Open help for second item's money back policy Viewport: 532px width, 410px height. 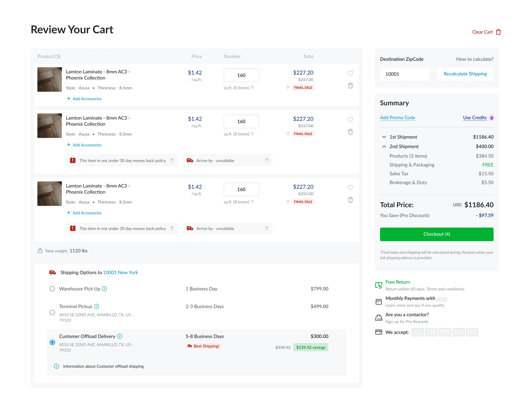tap(172, 160)
